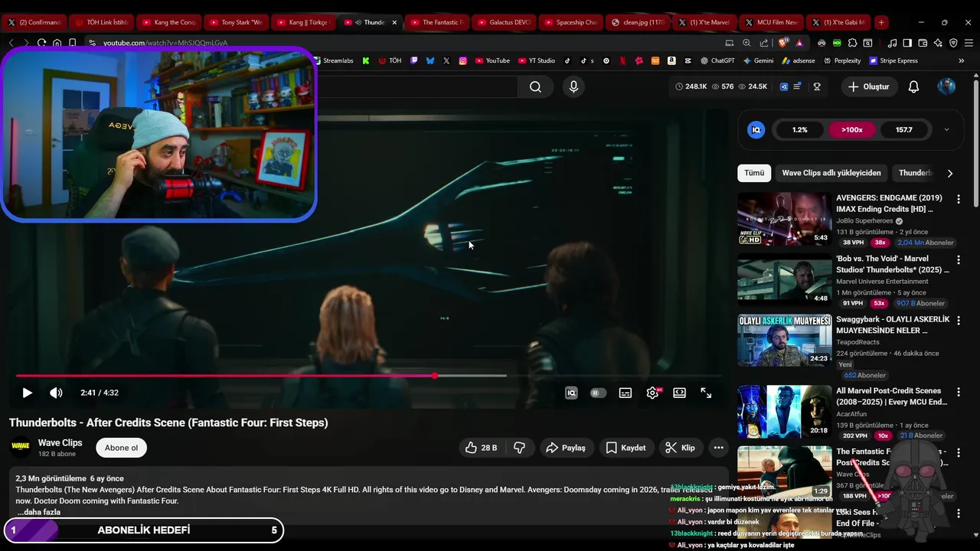Expand description with ...daha fazla
The width and height of the screenshot is (980, 551).
[39, 512]
